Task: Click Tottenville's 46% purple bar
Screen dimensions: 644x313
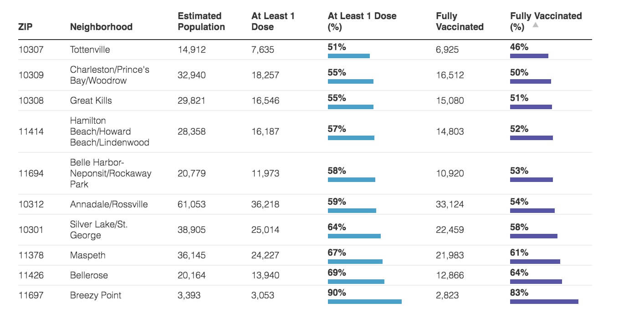Action: point(529,56)
